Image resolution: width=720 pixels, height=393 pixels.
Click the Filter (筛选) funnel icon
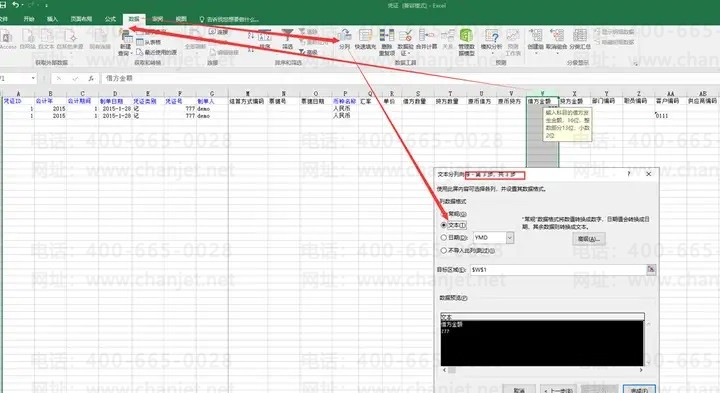[287, 36]
